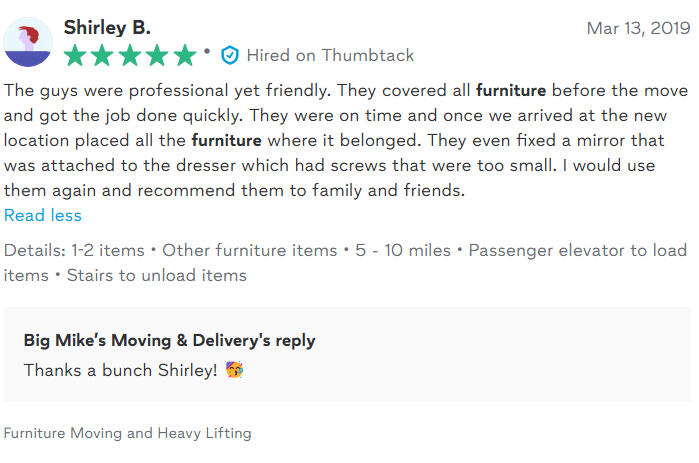
Task: Open Furniture Moving and Heavy Lifting category
Action: click(x=128, y=433)
